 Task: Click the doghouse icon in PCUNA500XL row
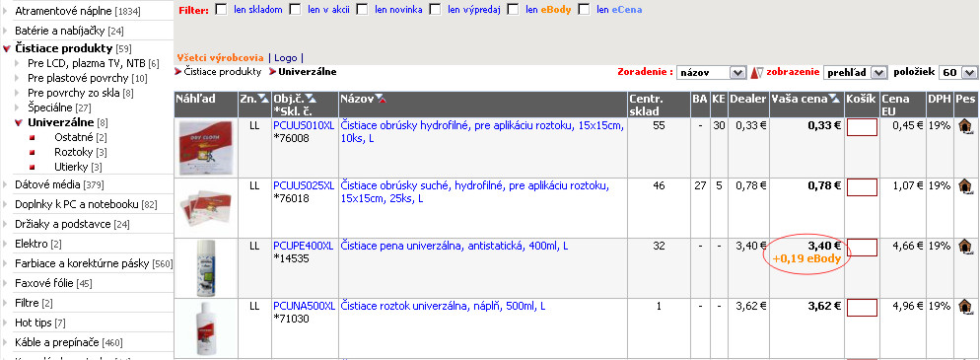[x=966, y=307]
